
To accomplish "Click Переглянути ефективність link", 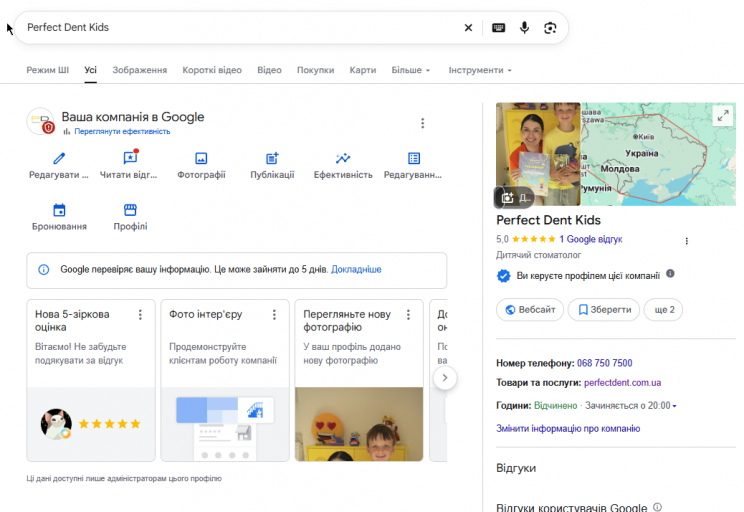I will coord(122,131).
